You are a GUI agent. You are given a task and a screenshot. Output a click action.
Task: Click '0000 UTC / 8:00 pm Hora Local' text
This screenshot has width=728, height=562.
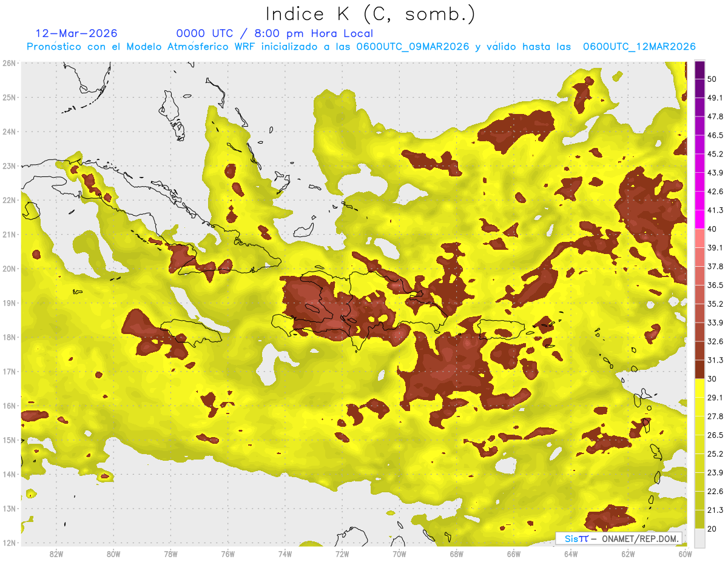(x=274, y=33)
